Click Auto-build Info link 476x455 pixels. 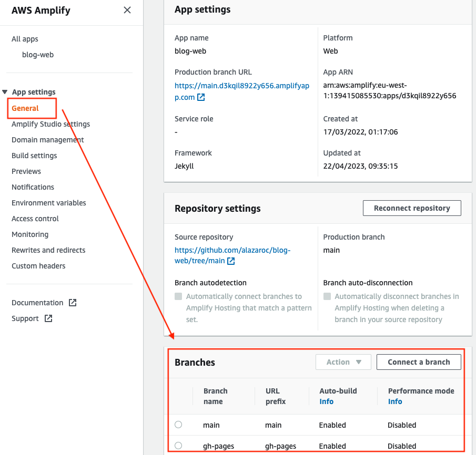326,401
